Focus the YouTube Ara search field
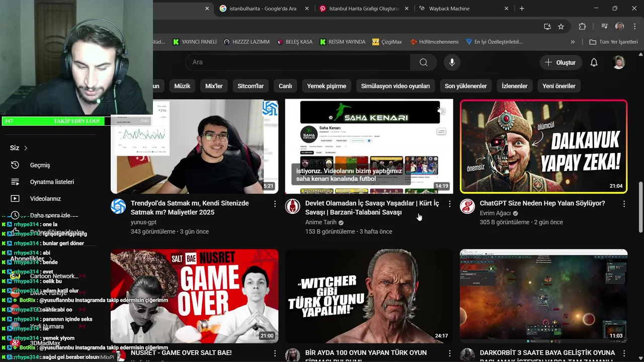Screen dimensions: 644x362 [x=298, y=62]
